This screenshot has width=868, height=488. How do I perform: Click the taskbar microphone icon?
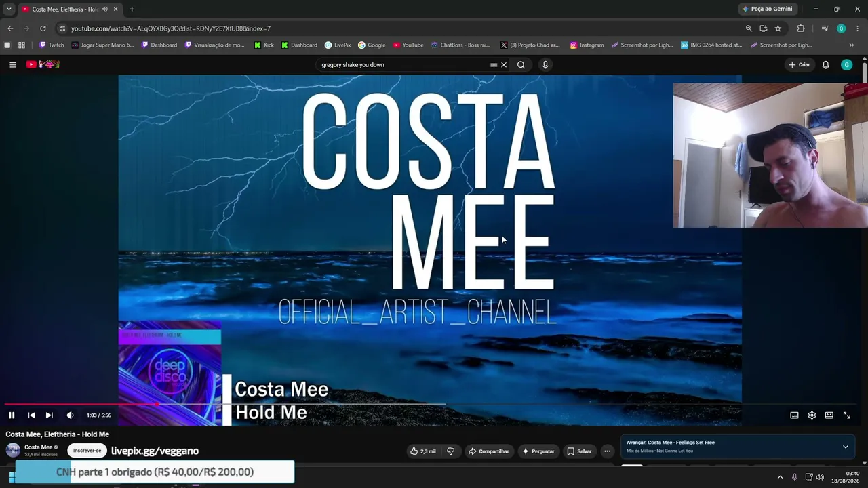(795, 477)
